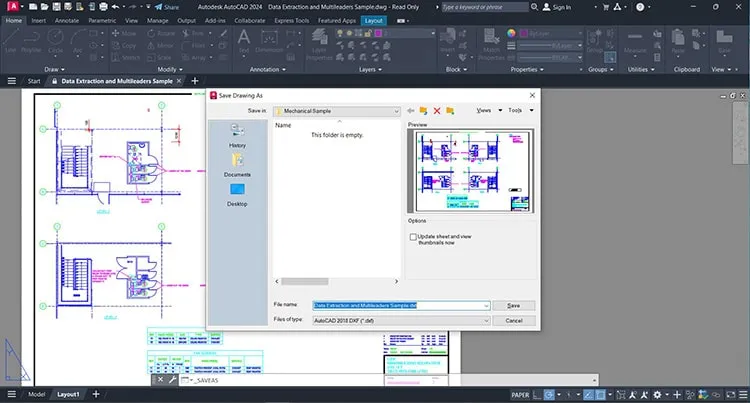Click the History shortcut in the places list
Screen dimensions: 750x403
237,136
